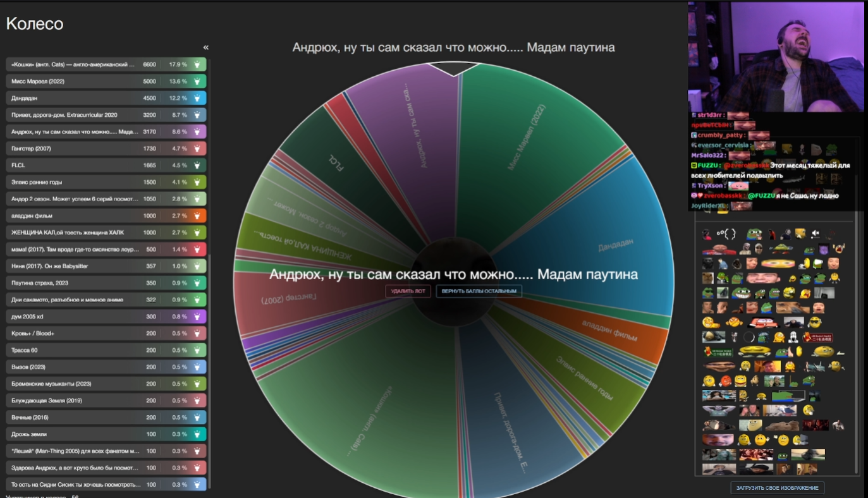Click the 1665 points value in FLCL row
This screenshot has width=868, height=498.
tap(149, 165)
